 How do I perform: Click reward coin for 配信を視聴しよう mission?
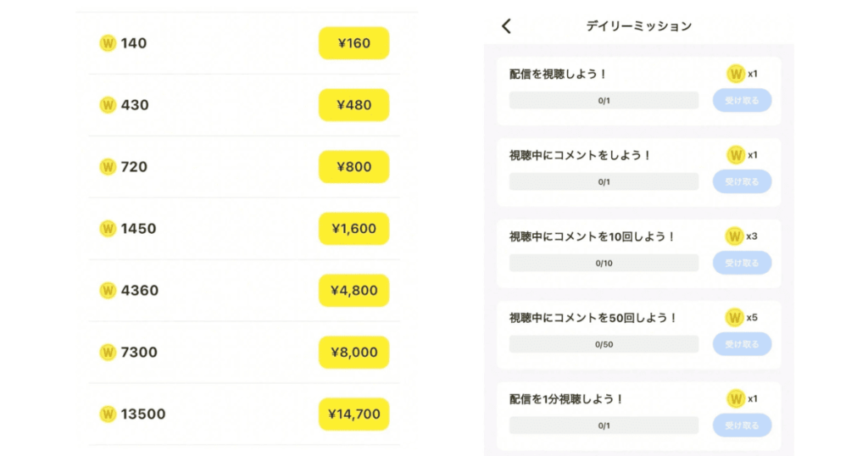[735, 74]
